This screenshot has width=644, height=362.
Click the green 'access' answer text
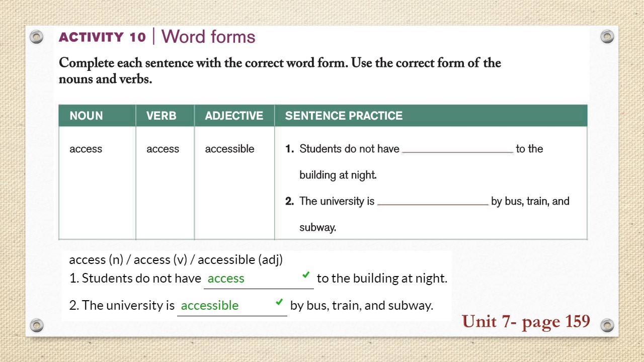click(226, 278)
